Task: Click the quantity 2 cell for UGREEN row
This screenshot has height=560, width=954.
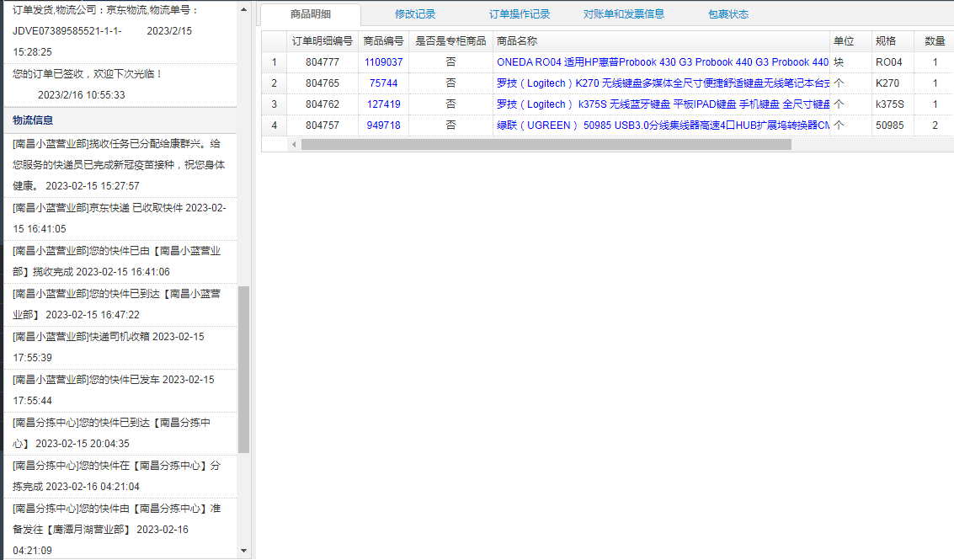Action: pyautogui.click(x=935, y=125)
